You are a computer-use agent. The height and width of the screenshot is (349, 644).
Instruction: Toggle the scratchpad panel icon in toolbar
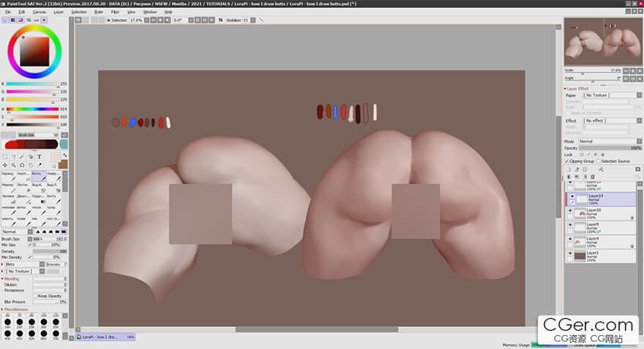[x=44, y=20]
